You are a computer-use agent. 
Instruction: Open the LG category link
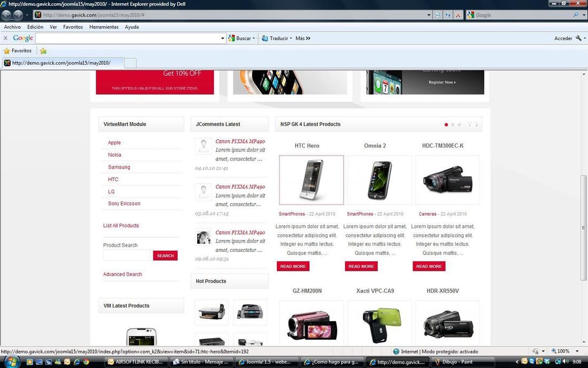pyautogui.click(x=111, y=191)
